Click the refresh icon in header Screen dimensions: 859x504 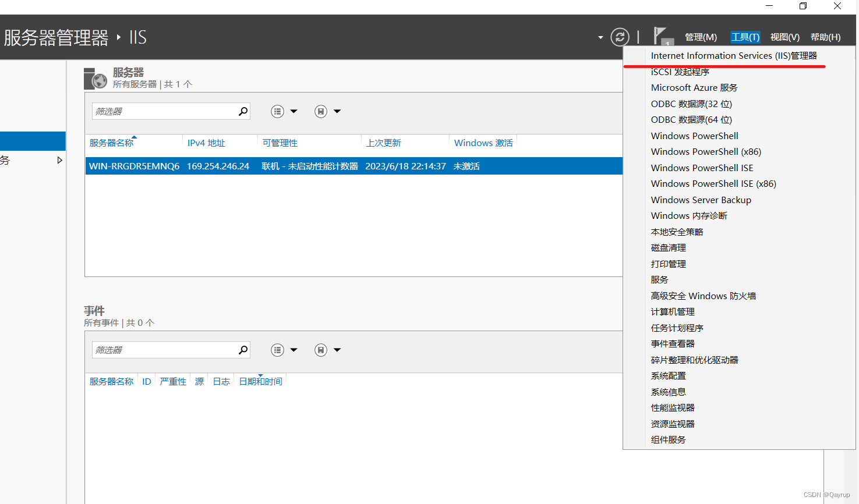point(620,37)
